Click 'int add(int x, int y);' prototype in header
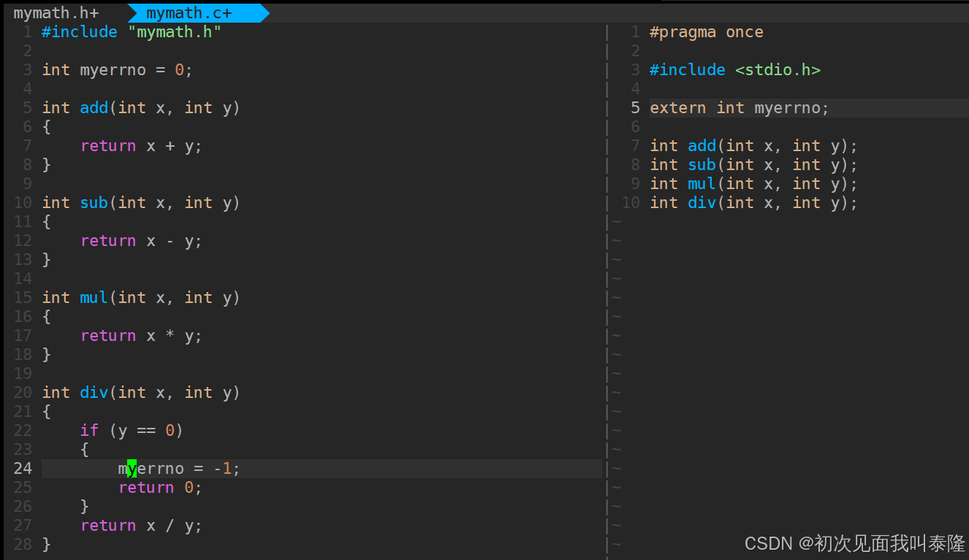Viewport: 969px width, 560px height. point(753,146)
